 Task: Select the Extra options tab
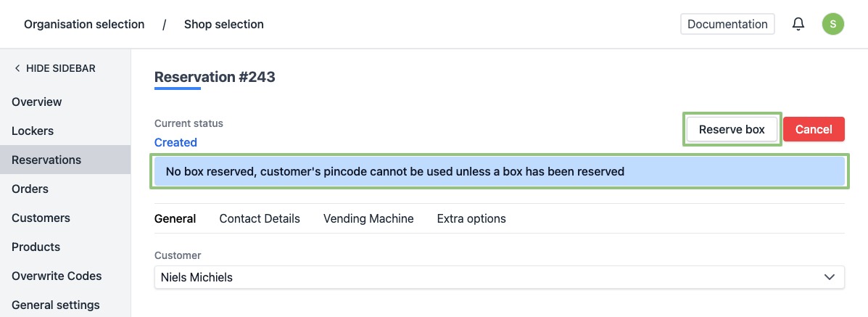(471, 218)
